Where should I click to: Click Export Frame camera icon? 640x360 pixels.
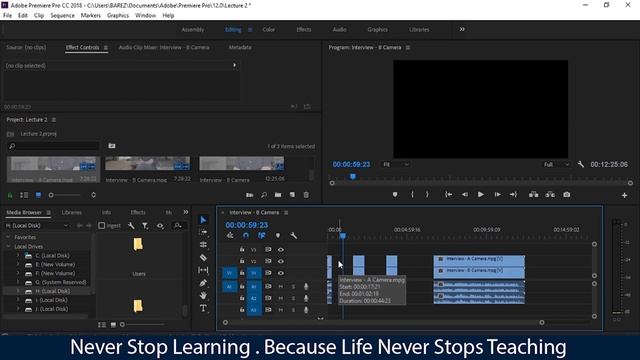coord(567,195)
